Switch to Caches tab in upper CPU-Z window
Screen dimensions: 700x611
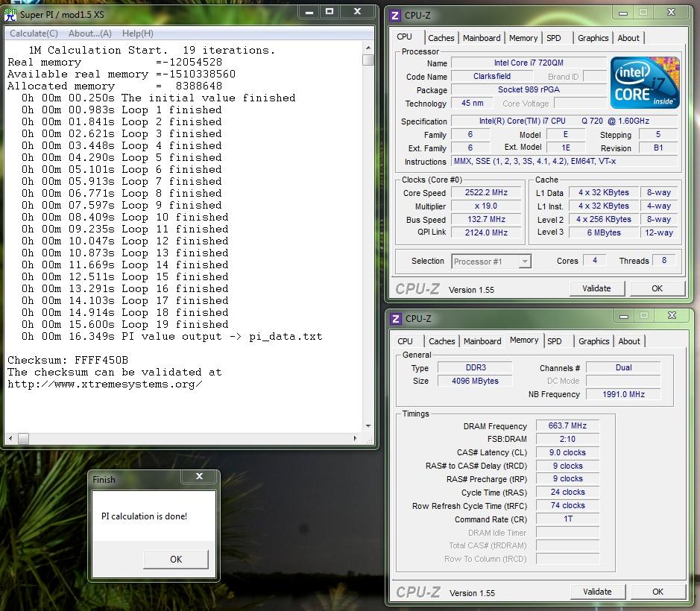(441, 38)
